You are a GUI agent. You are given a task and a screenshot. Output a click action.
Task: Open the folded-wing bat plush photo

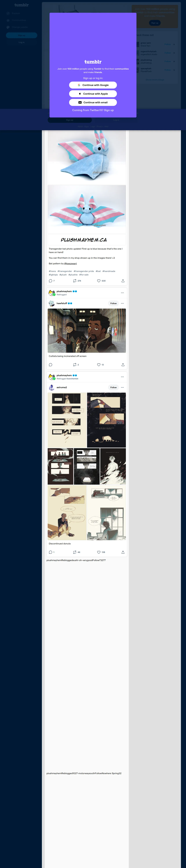87,157
